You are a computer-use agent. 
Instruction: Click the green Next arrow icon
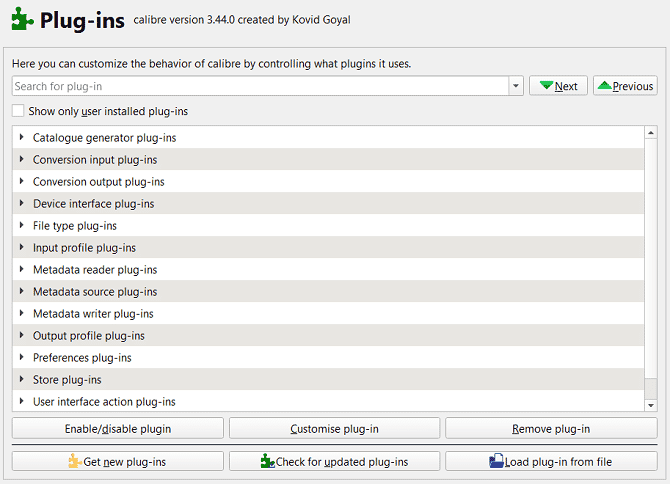pos(546,86)
